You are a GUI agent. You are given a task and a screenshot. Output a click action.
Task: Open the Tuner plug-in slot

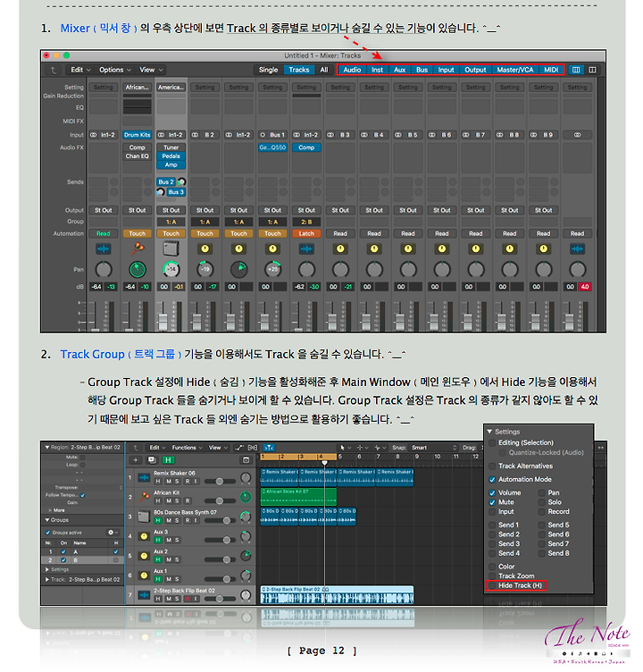[x=171, y=147]
